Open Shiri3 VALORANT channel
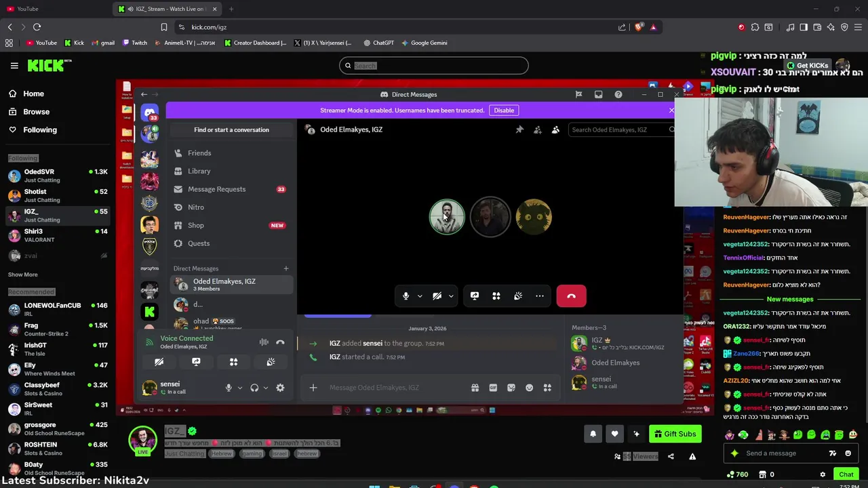The image size is (868, 488). point(57,235)
